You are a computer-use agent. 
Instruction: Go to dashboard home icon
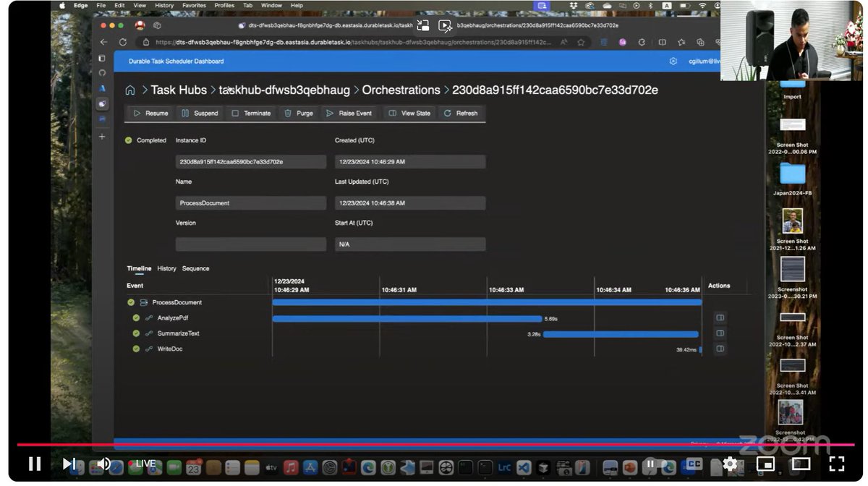click(130, 90)
